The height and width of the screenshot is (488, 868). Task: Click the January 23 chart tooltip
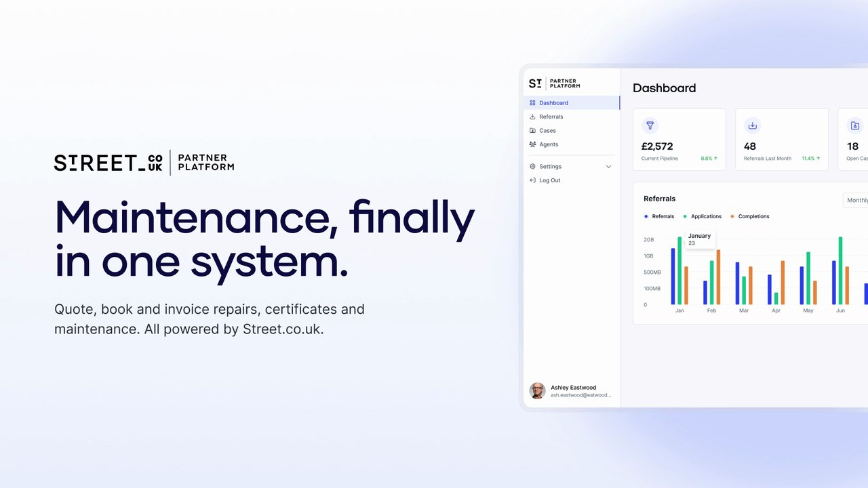700,239
